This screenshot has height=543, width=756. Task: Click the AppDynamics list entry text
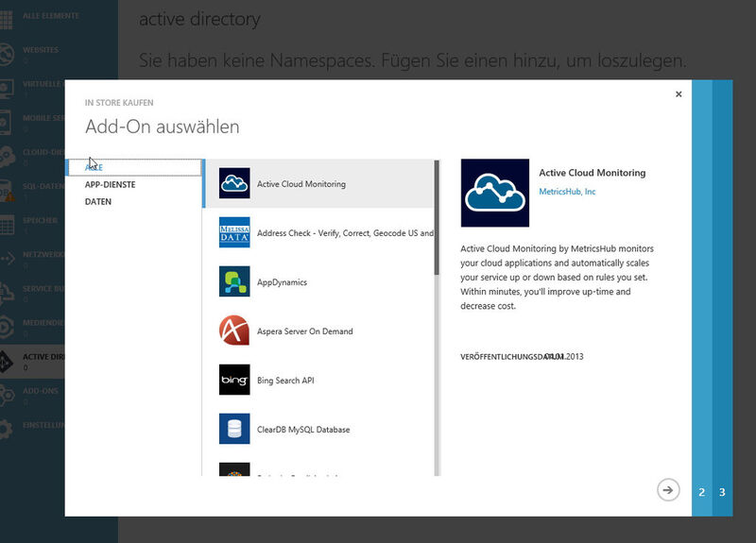point(282,281)
